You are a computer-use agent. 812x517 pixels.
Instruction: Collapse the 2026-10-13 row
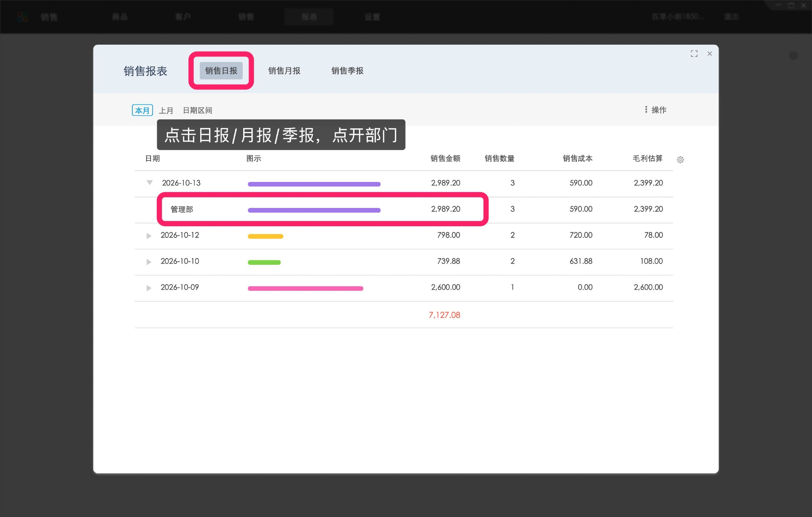coord(149,183)
